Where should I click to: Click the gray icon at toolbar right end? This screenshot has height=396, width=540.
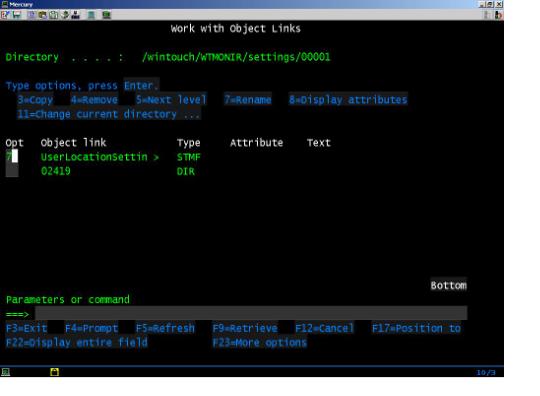coord(487,15)
